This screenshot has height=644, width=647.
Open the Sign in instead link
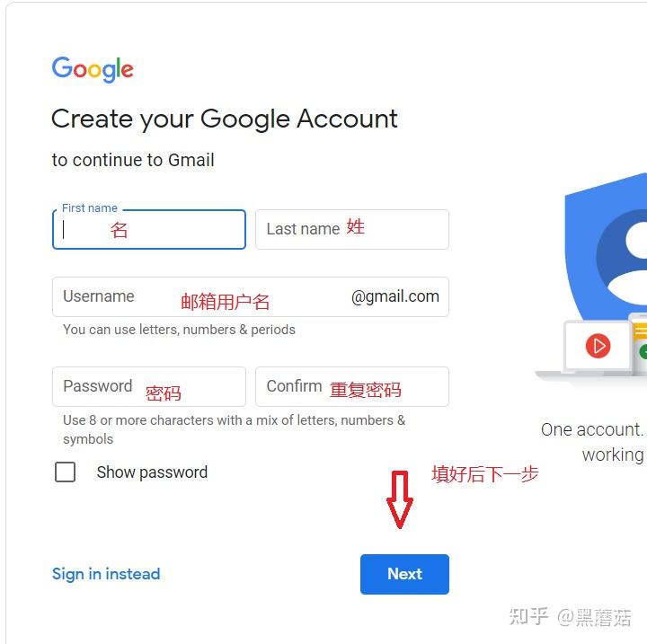pyautogui.click(x=106, y=574)
